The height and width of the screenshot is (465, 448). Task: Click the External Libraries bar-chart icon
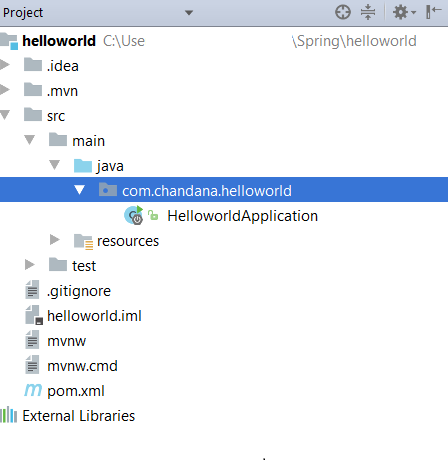9,415
